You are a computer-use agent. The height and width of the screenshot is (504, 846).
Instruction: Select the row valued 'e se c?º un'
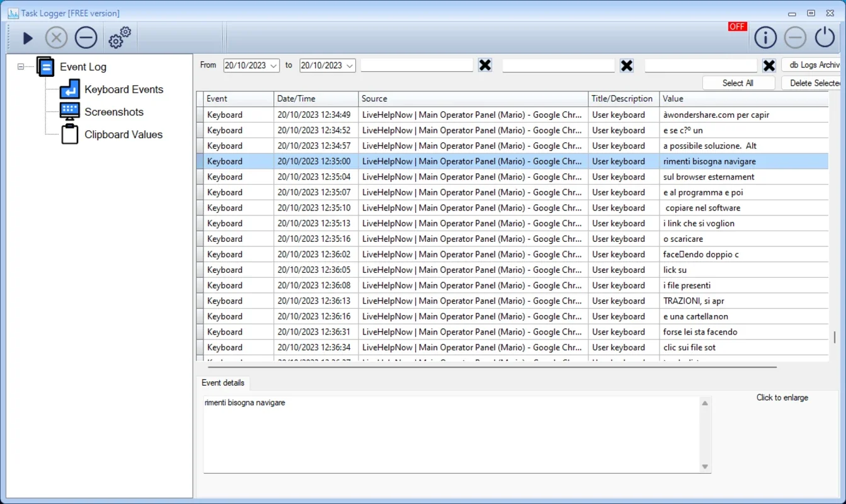point(512,130)
